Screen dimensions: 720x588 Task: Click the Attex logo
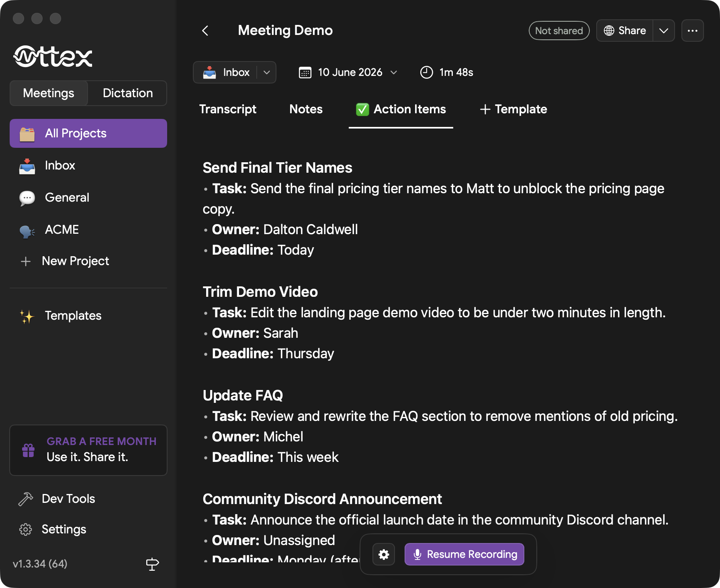tap(53, 56)
